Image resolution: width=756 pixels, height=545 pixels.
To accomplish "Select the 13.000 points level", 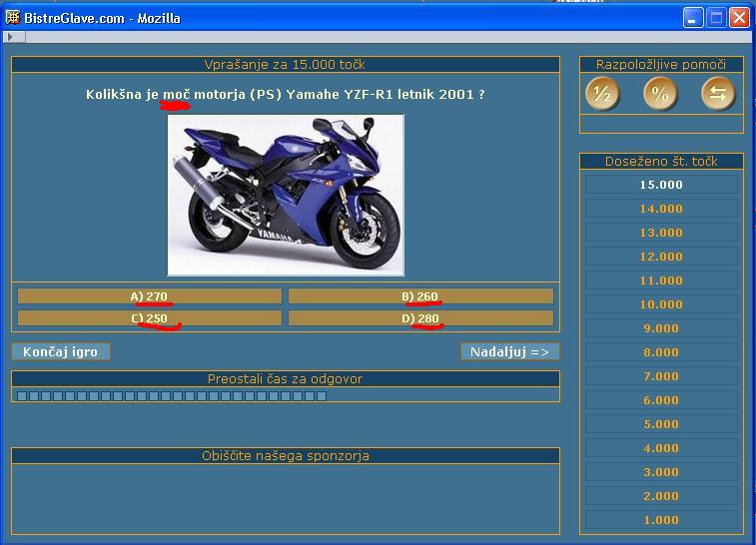I will tap(661, 233).
